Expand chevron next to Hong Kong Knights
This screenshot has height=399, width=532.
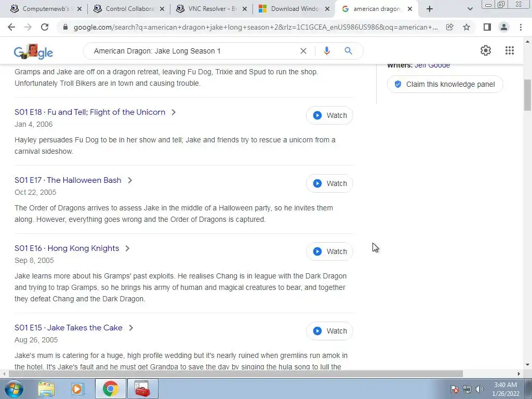point(128,248)
